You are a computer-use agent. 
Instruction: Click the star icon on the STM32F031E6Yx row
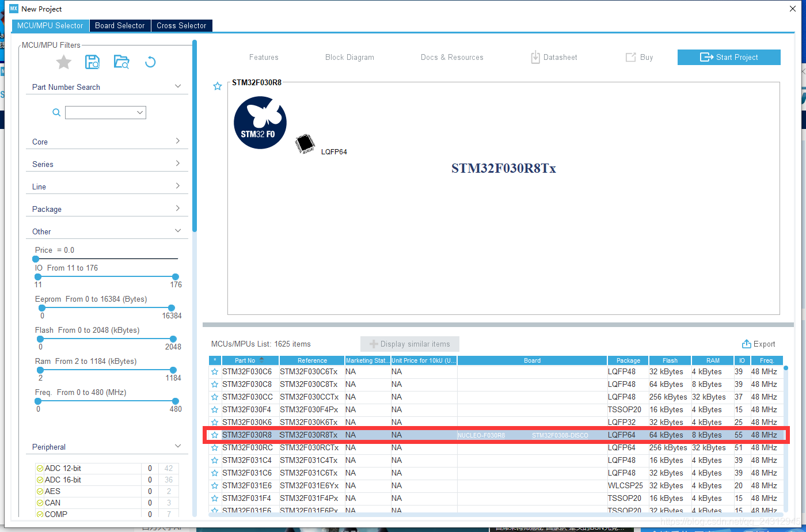[215, 486]
